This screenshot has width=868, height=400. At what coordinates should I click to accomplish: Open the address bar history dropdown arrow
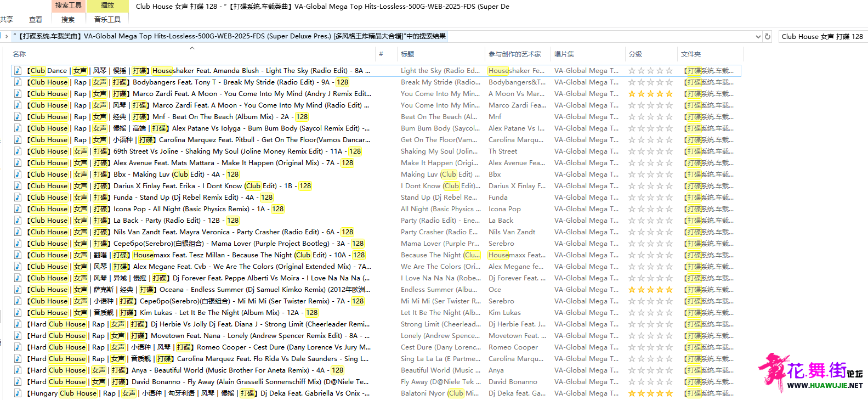758,37
